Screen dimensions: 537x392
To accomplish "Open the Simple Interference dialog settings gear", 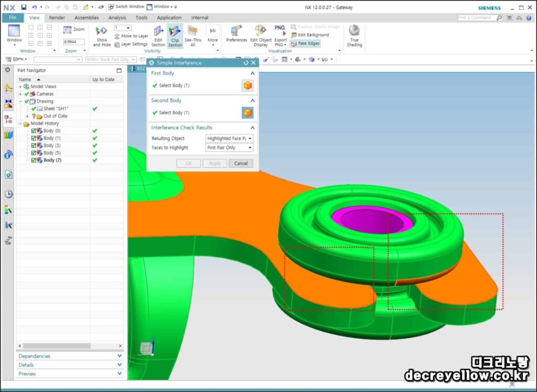I will 152,63.
